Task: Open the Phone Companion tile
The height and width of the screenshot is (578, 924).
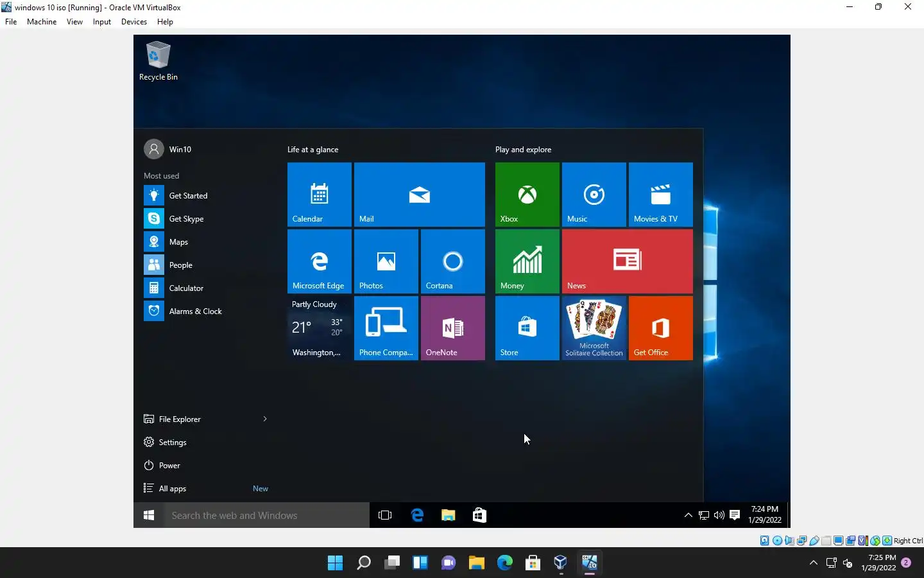Action: coord(386,328)
